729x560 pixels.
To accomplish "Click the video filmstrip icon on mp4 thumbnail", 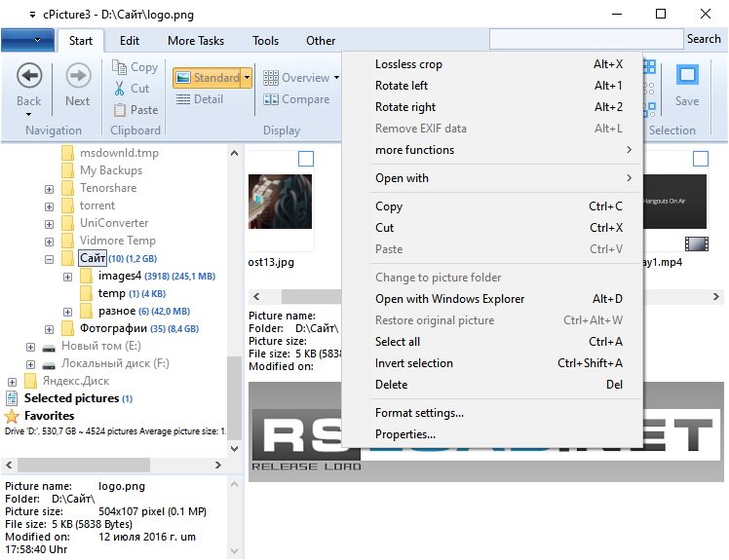I will tap(696, 243).
